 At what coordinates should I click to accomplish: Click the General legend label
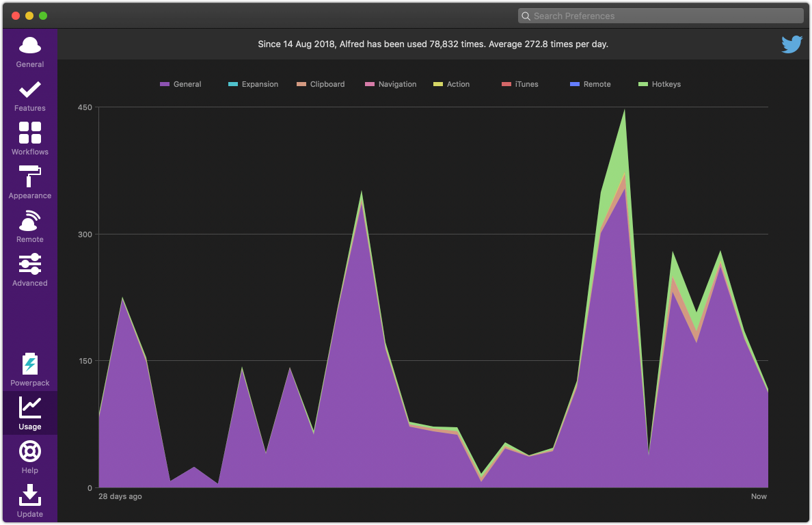click(x=187, y=84)
